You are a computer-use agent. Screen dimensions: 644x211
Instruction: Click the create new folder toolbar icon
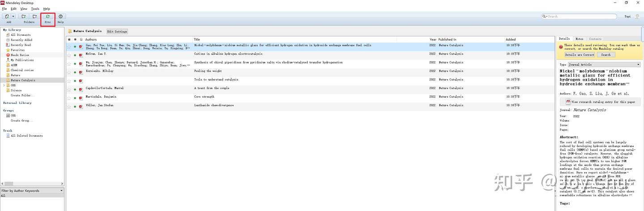(x=24, y=17)
